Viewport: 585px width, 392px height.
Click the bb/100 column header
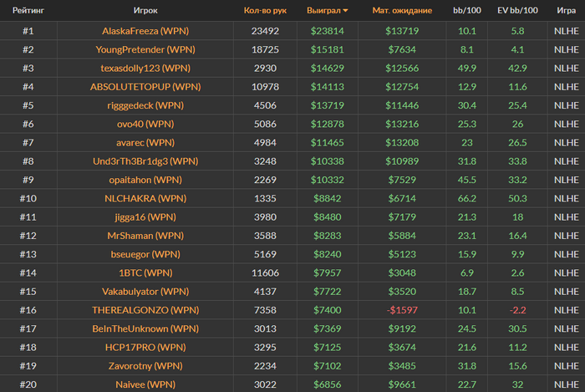point(466,10)
